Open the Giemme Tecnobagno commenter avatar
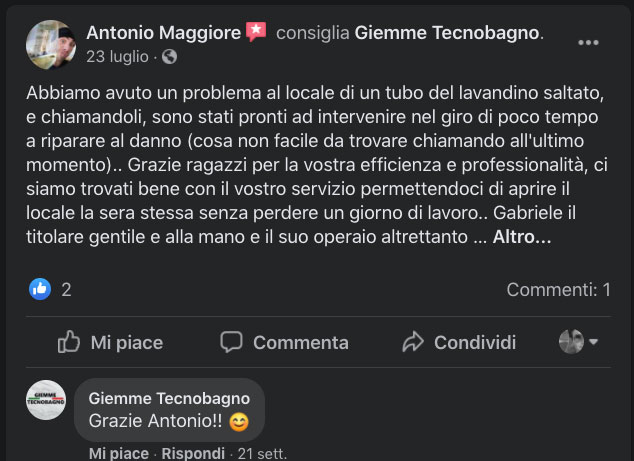Viewport: 634px width, 461px height. point(46,400)
